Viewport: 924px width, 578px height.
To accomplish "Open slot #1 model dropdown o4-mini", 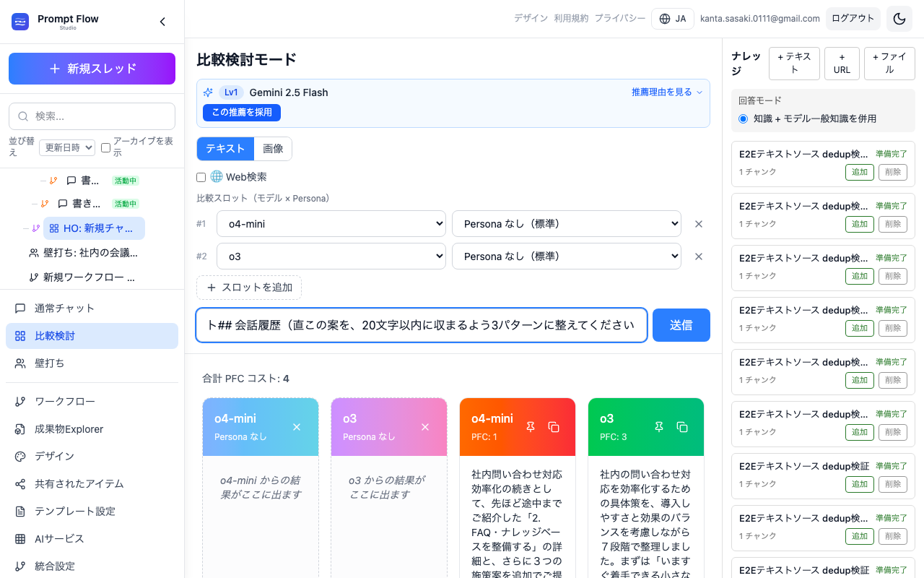I will 331,224.
